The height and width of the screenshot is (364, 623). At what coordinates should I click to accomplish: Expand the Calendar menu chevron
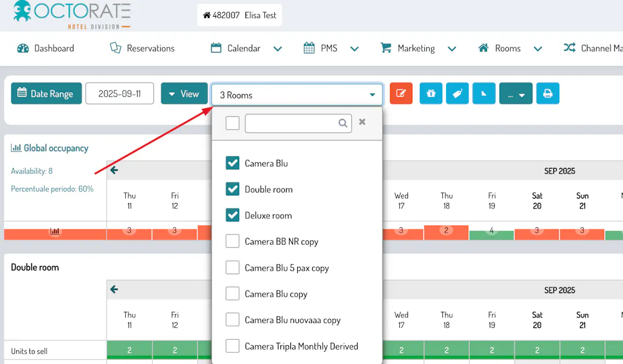tap(278, 49)
